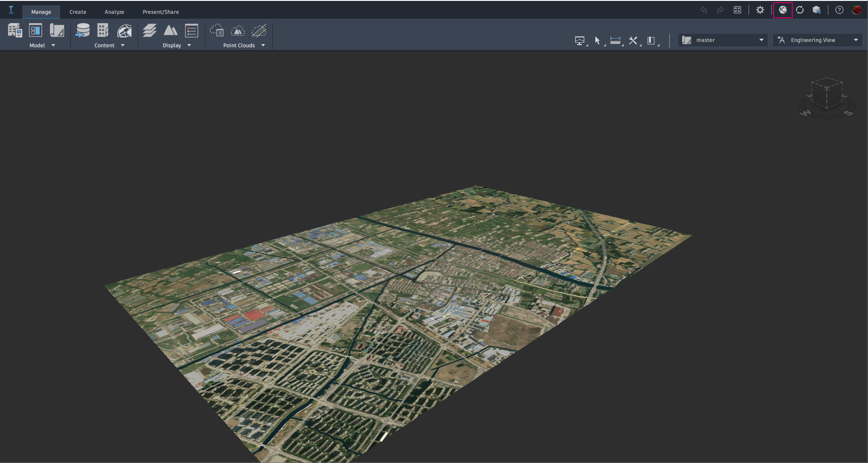
Task: Switch to the Manage tab
Action: pyautogui.click(x=41, y=12)
